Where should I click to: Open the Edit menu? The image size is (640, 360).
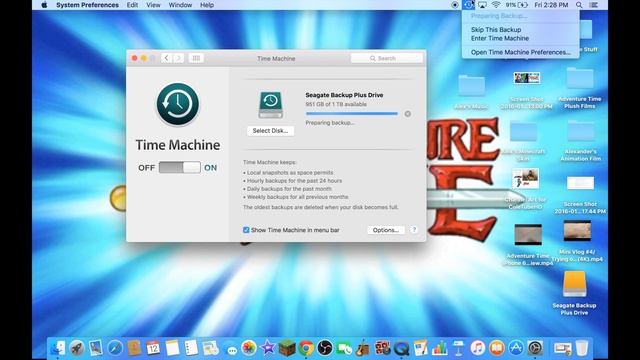pyautogui.click(x=132, y=5)
